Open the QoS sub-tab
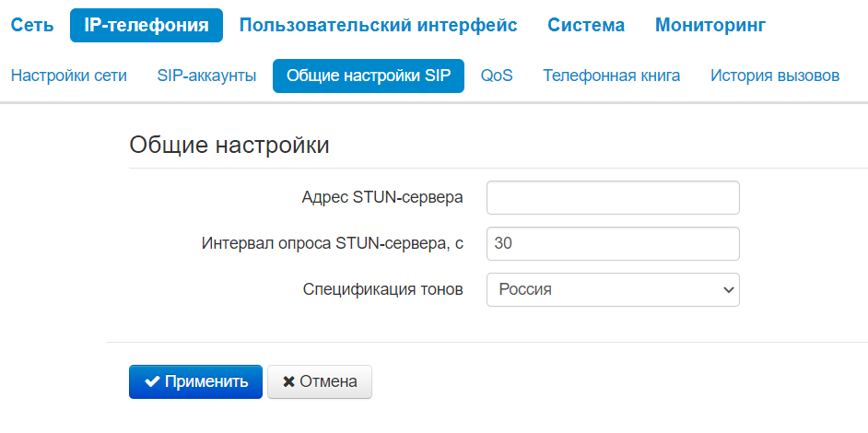 click(x=497, y=76)
